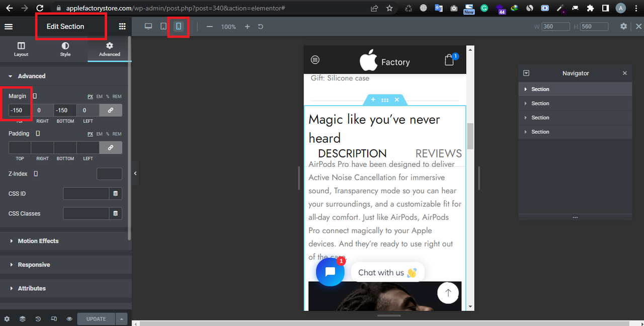Reset preview zoom level
The height and width of the screenshot is (326, 644).
tap(261, 27)
